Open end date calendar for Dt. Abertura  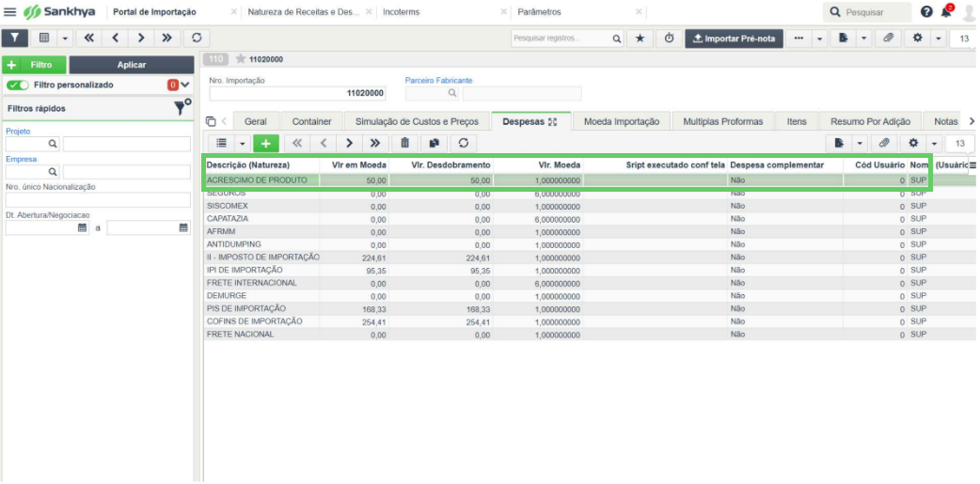(x=183, y=228)
